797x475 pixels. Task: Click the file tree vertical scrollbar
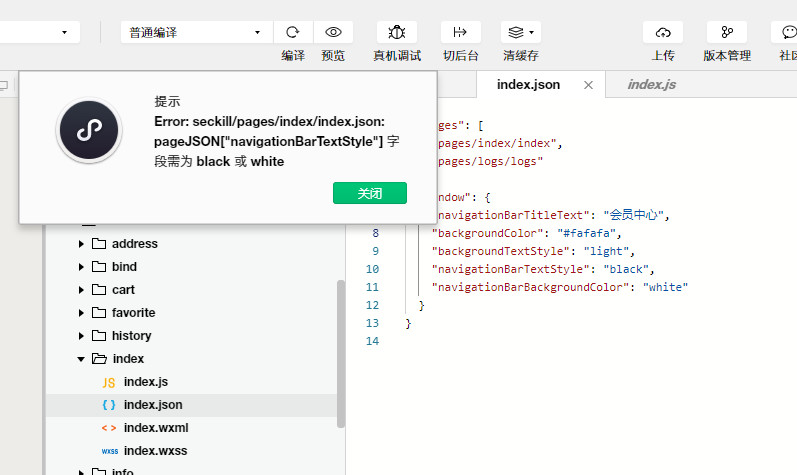pos(341,350)
